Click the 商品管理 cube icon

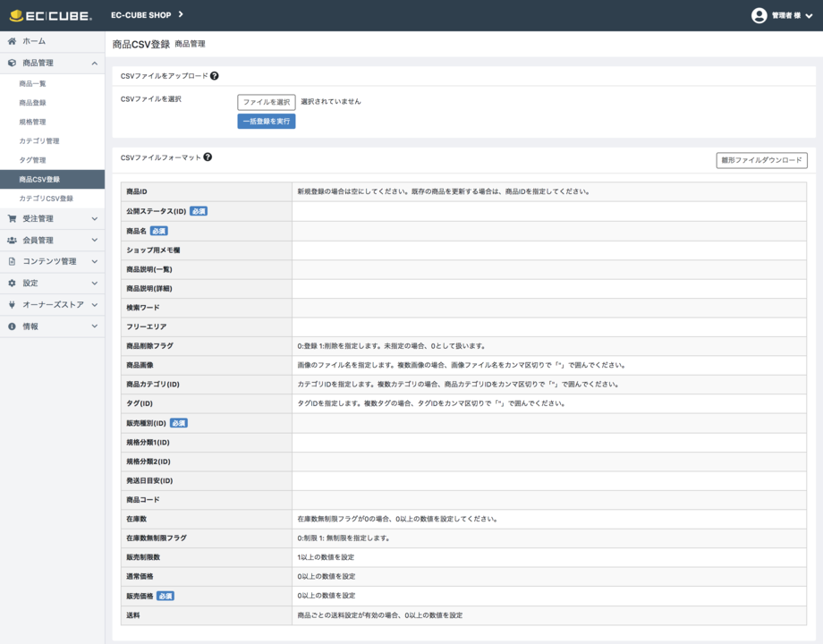12,63
